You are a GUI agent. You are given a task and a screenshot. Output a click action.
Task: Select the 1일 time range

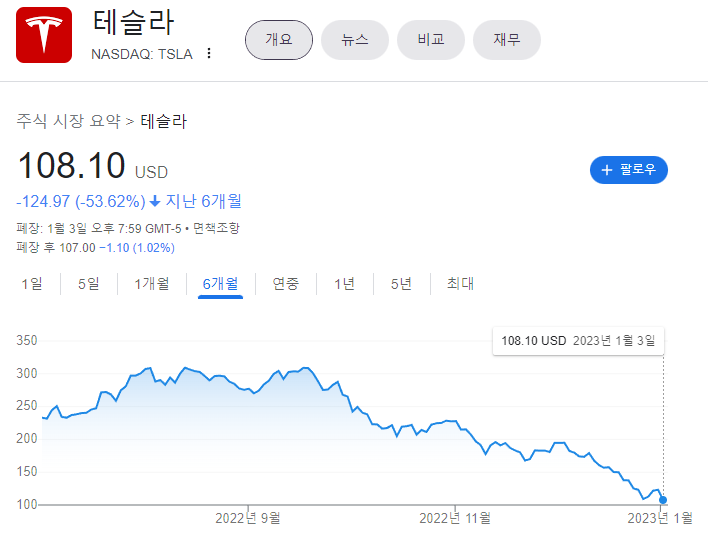click(x=32, y=284)
